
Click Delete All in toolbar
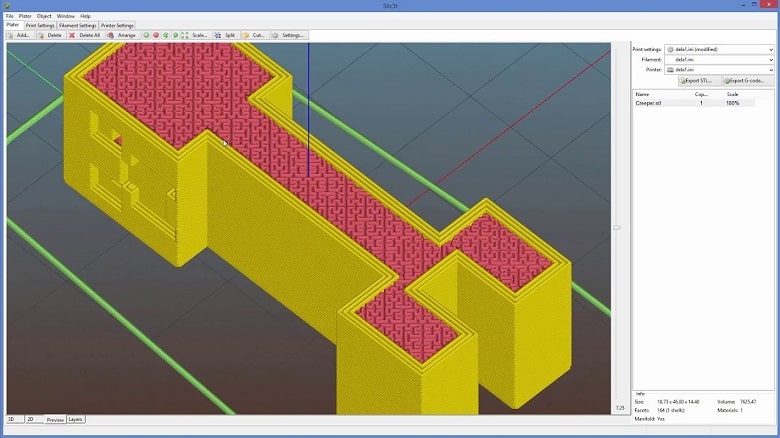pos(85,35)
